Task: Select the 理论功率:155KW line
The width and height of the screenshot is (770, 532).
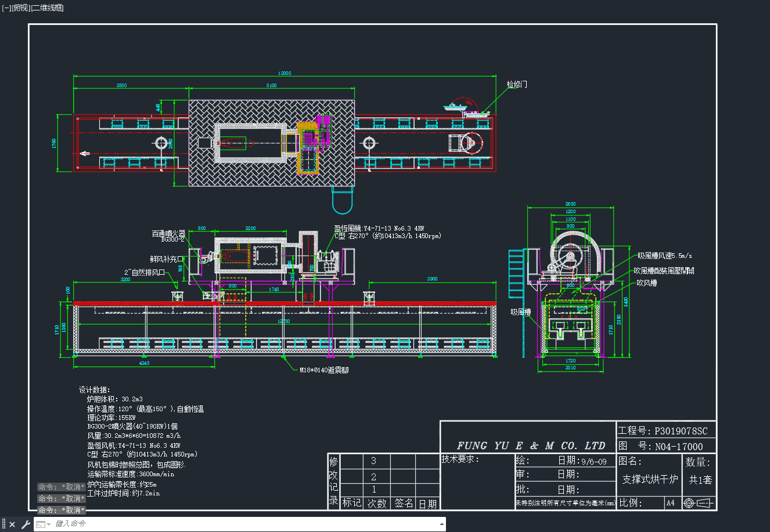Action: coord(111,418)
